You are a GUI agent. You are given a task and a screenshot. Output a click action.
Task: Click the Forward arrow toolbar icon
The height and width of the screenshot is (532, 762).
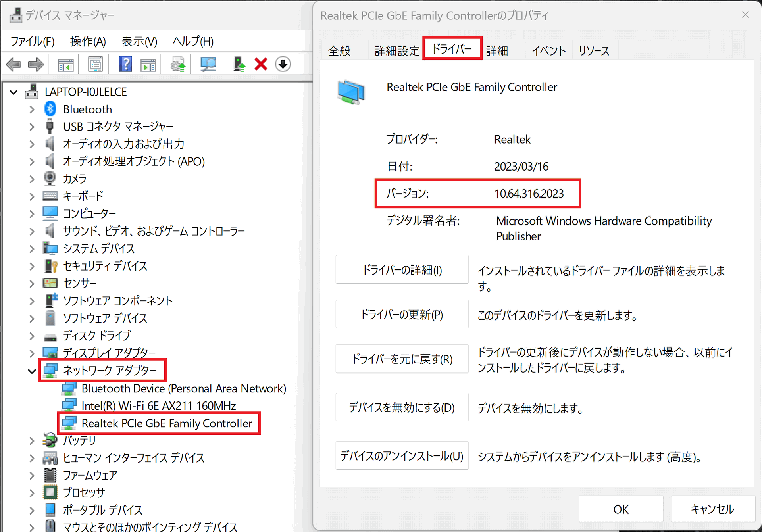[36, 64]
